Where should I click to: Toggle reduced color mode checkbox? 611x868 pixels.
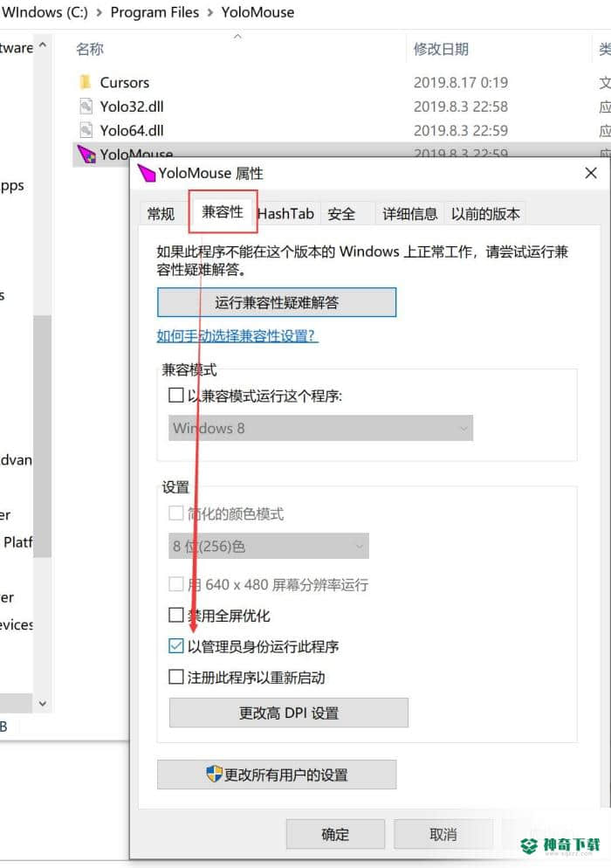coord(176,513)
